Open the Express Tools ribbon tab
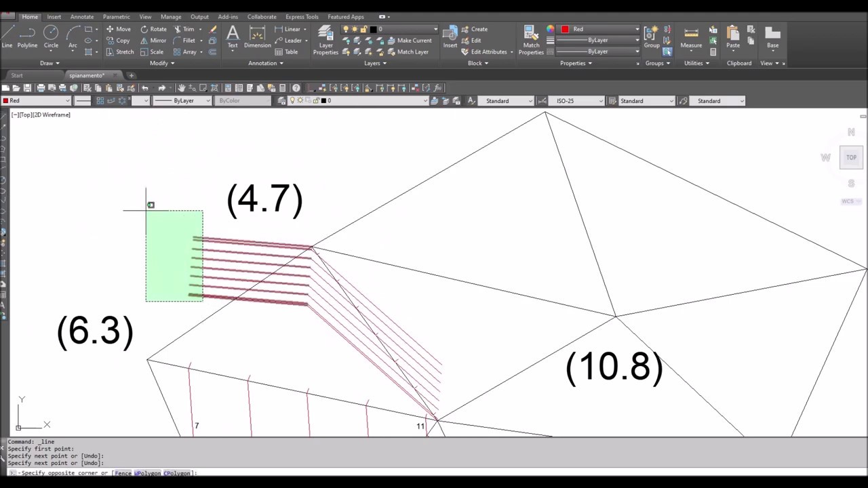 [x=302, y=16]
